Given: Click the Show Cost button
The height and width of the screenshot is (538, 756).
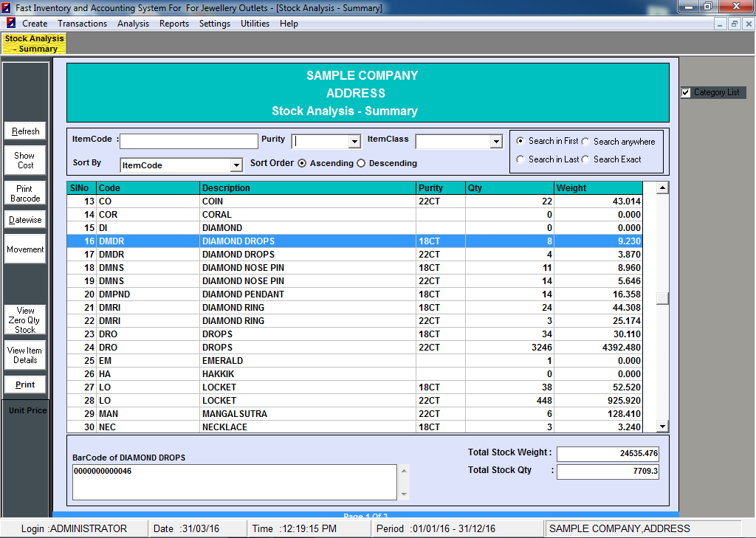Looking at the screenshot, I should pyautogui.click(x=25, y=160).
